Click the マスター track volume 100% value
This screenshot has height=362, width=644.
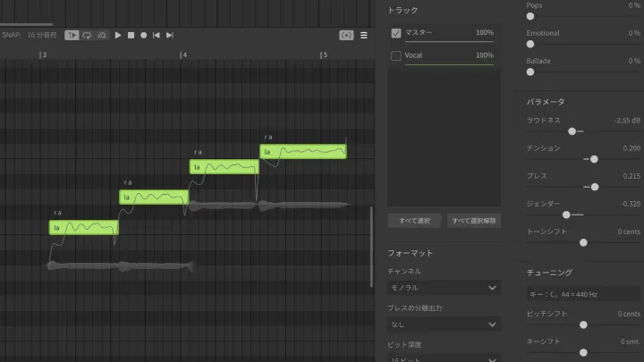pos(485,32)
